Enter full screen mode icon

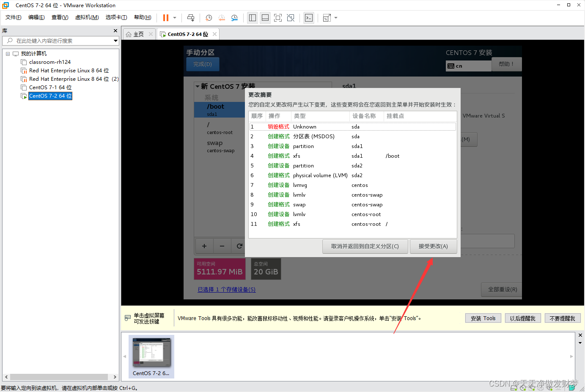coord(278,18)
